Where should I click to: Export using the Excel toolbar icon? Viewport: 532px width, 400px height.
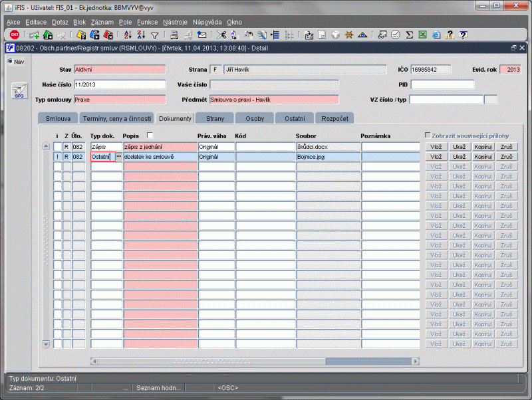click(423, 35)
